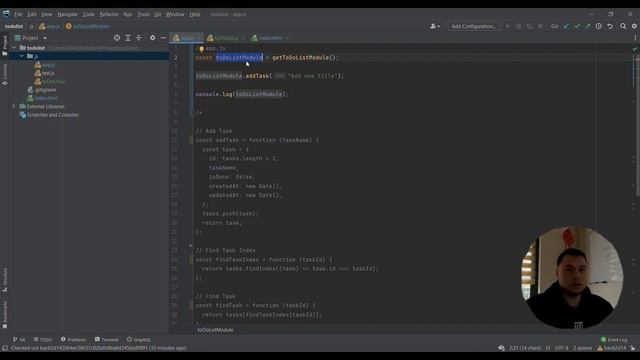
Task: Open Git history clock icon
Action: [598, 26]
